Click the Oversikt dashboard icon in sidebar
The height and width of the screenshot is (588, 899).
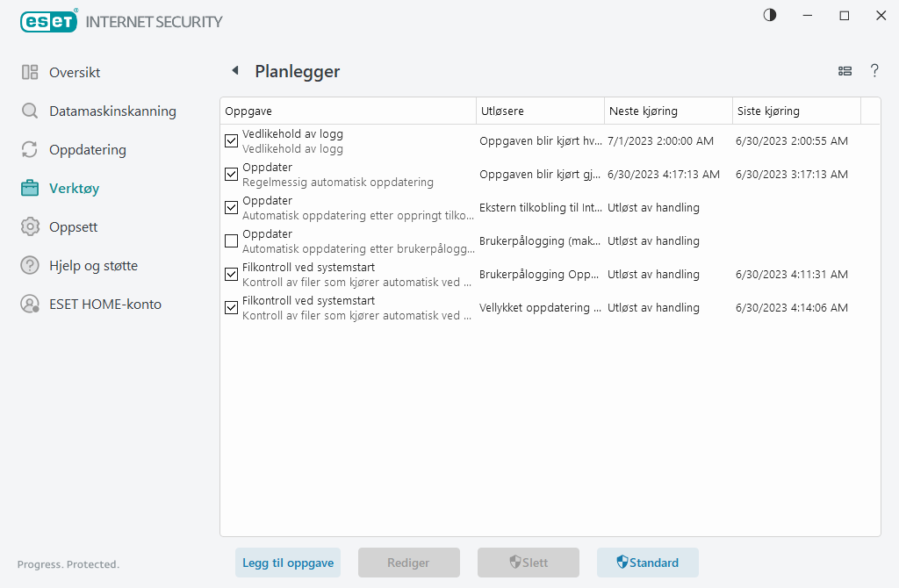30,73
